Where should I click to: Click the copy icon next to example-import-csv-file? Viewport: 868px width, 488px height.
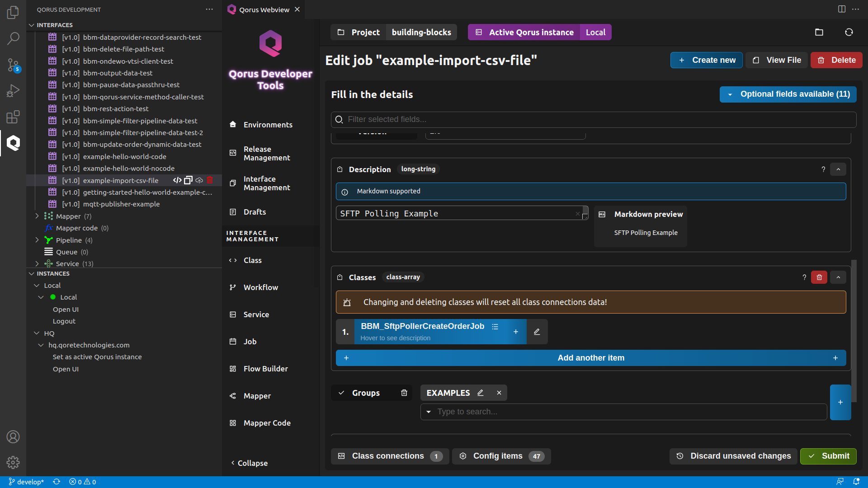(x=189, y=180)
